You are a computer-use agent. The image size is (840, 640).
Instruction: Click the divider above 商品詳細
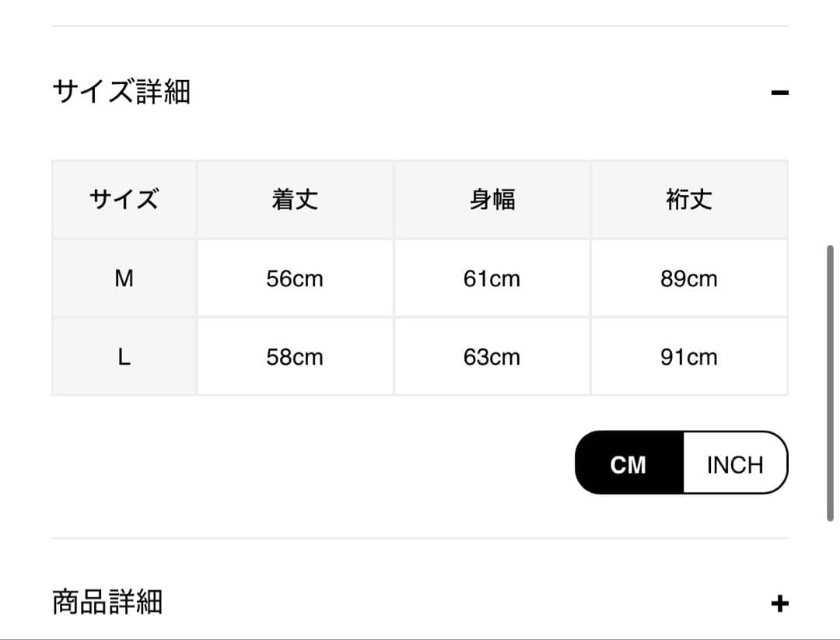(420, 538)
